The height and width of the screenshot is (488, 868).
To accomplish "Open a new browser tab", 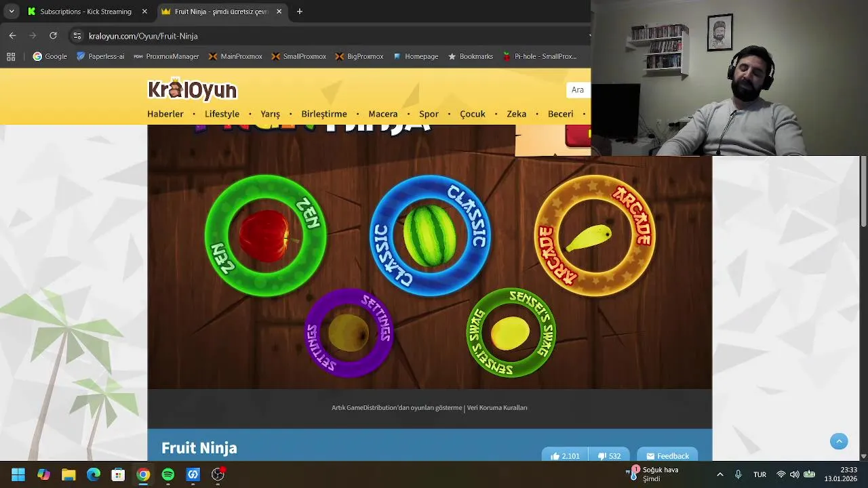I will (x=300, y=12).
